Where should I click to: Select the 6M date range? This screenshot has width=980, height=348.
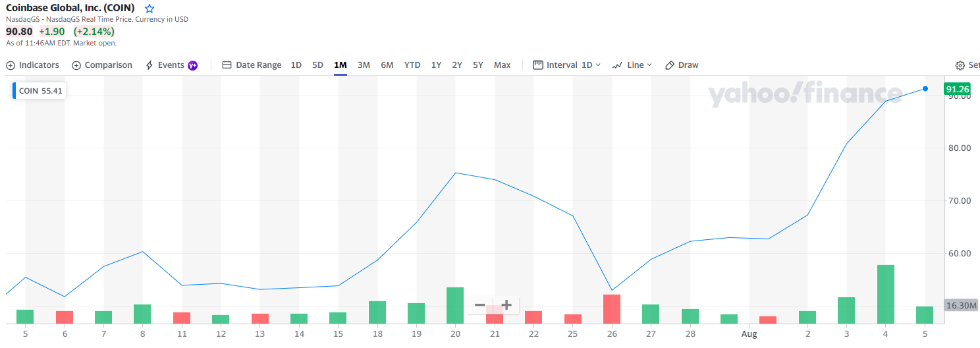click(x=387, y=65)
